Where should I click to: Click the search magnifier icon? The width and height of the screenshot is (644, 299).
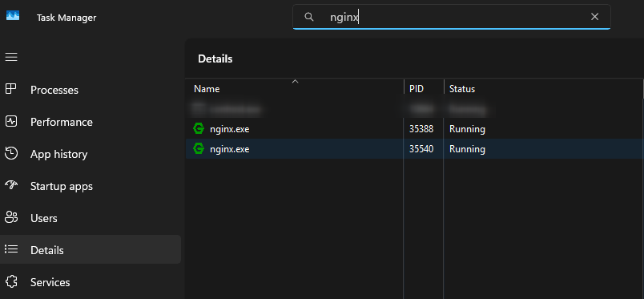coord(309,17)
